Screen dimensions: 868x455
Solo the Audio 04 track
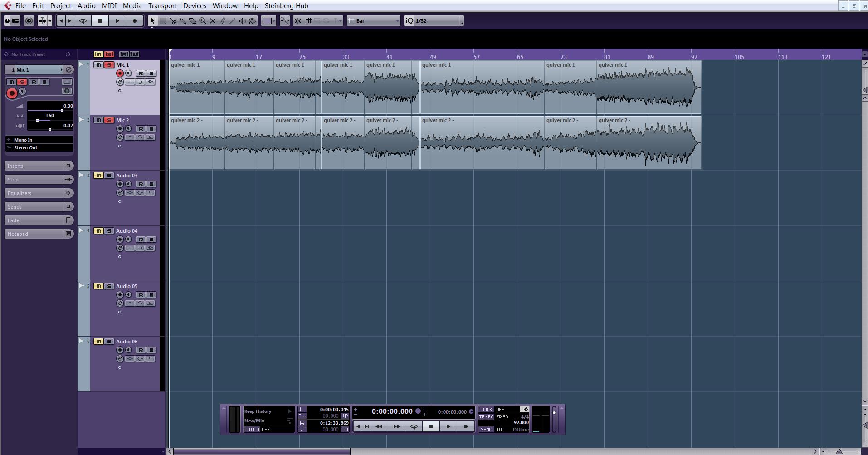tap(109, 231)
